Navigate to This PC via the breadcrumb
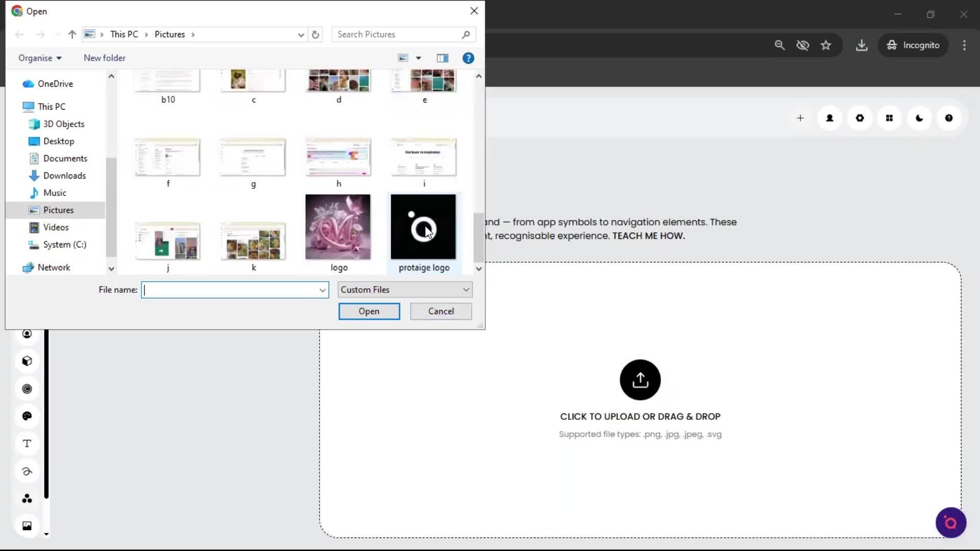The height and width of the screenshot is (551, 980). pos(124,34)
